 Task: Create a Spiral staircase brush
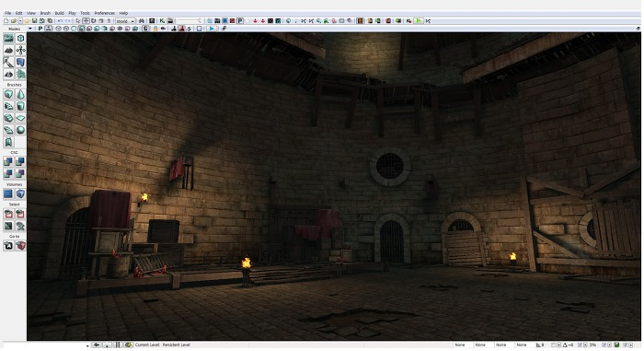(x=8, y=130)
